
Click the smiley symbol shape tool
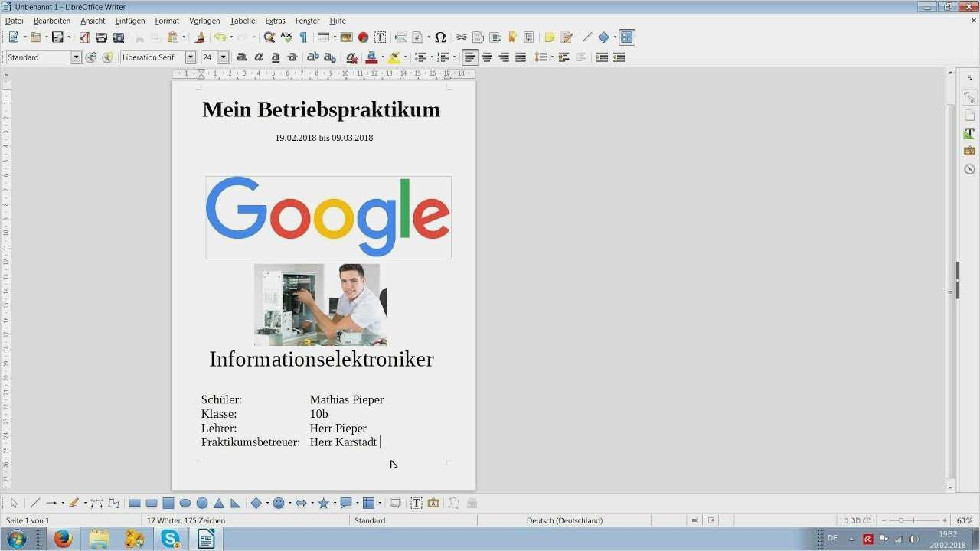[279, 503]
